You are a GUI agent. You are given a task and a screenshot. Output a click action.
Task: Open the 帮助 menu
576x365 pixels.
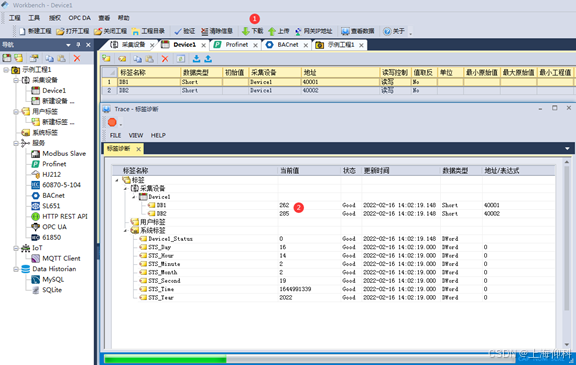click(123, 18)
